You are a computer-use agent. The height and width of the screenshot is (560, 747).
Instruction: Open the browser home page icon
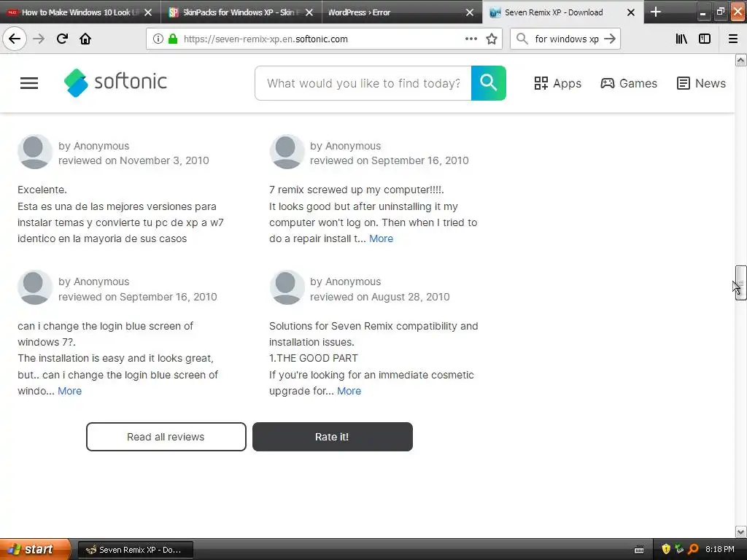[85, 39]
